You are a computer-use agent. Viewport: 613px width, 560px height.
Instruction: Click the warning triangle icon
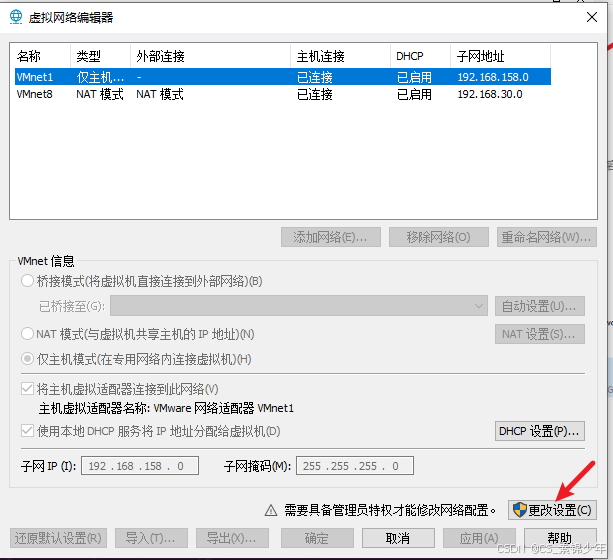[x=271, y=510]
